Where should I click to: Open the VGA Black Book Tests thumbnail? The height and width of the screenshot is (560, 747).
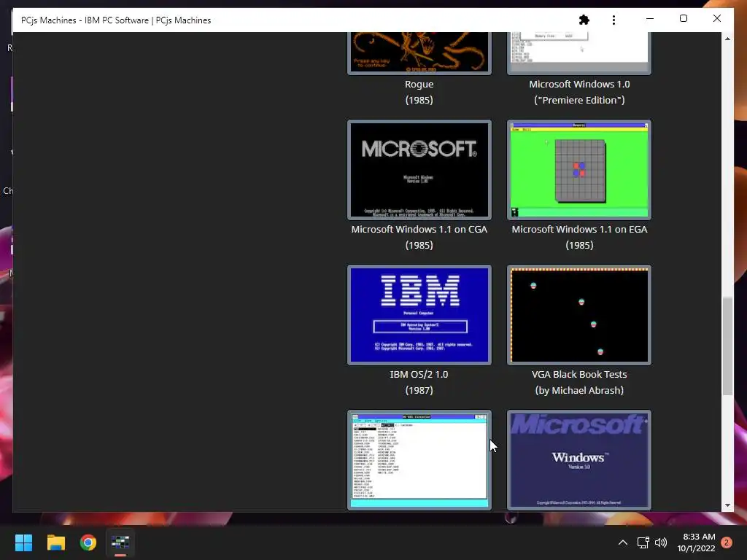578,315
